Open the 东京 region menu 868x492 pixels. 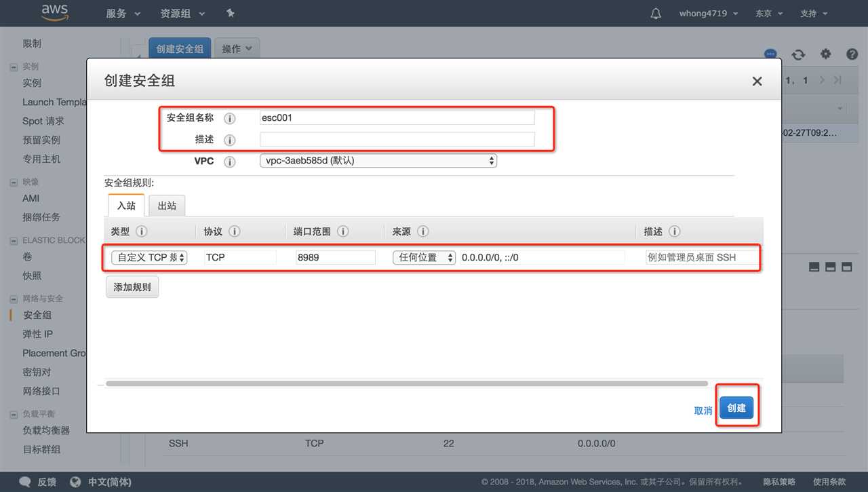pyautogui.click(x=769, y=14)
